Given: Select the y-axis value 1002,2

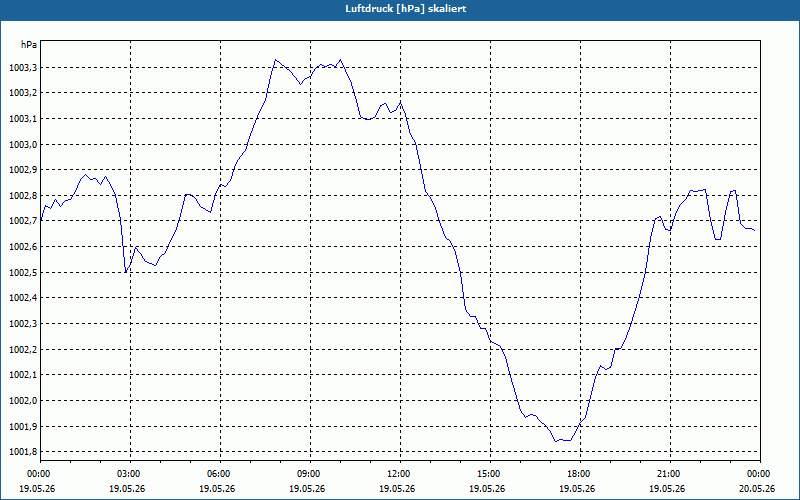Looking at the screenshot, I should pos(23,350).
